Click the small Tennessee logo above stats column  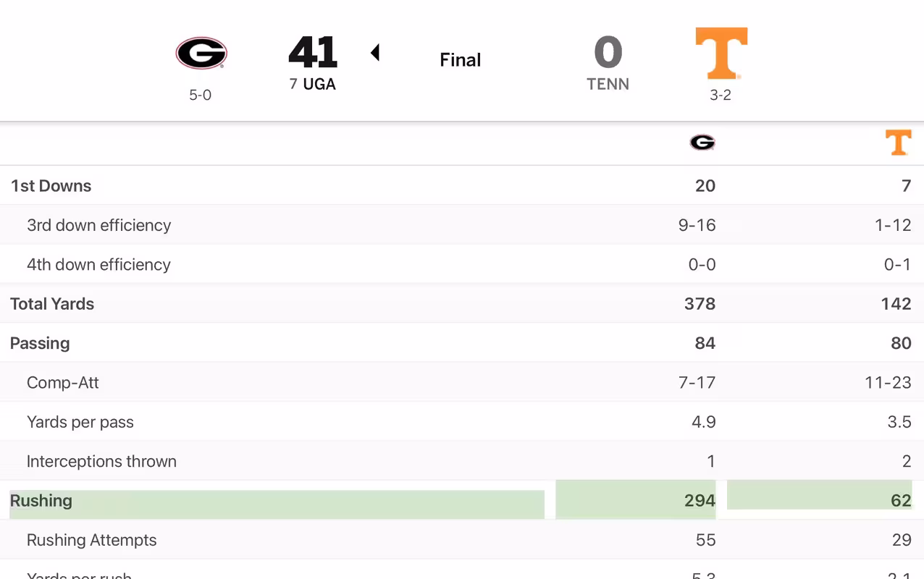pos(899,143)
